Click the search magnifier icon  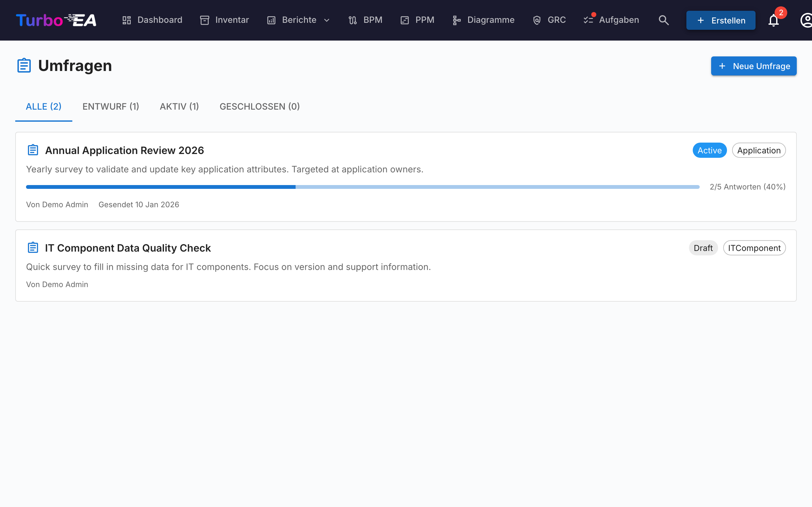point(663,20)
